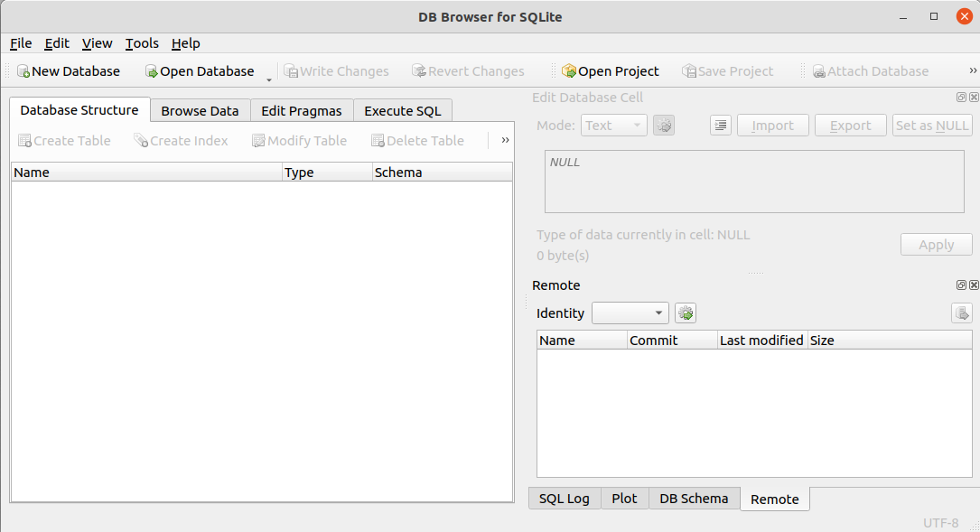Open a project with Open Project
Viewport: 980px width, 532px height.
(x=610, y=71)
